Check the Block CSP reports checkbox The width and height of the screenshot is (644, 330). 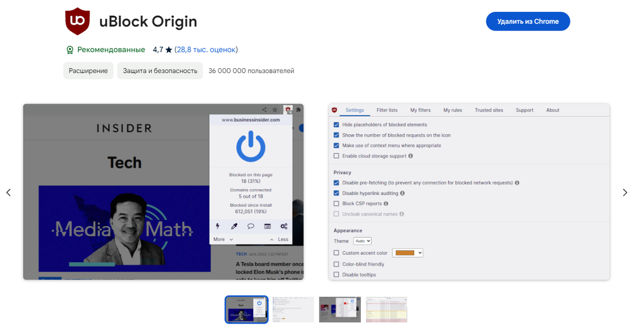[336, 204]
